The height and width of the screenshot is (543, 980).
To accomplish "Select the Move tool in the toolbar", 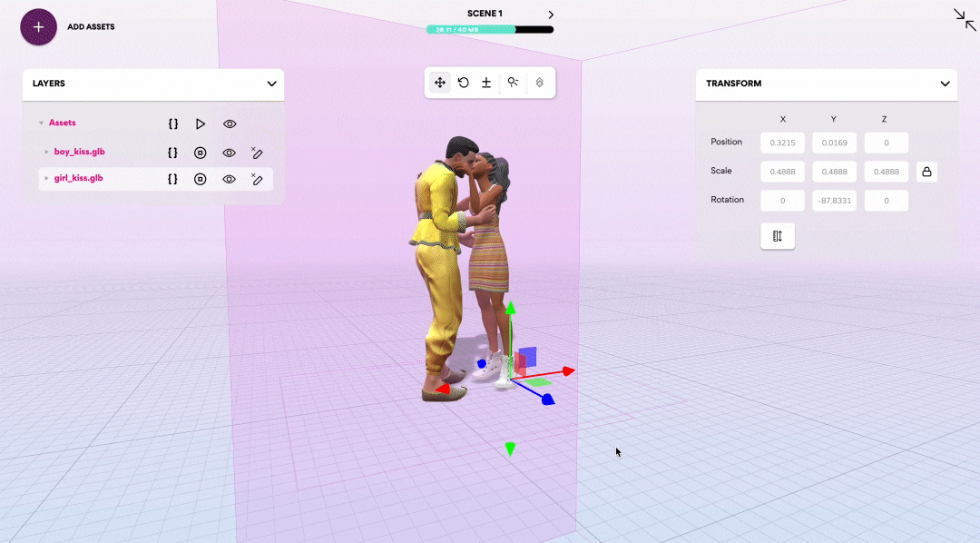I will click(x=440, y=82).
